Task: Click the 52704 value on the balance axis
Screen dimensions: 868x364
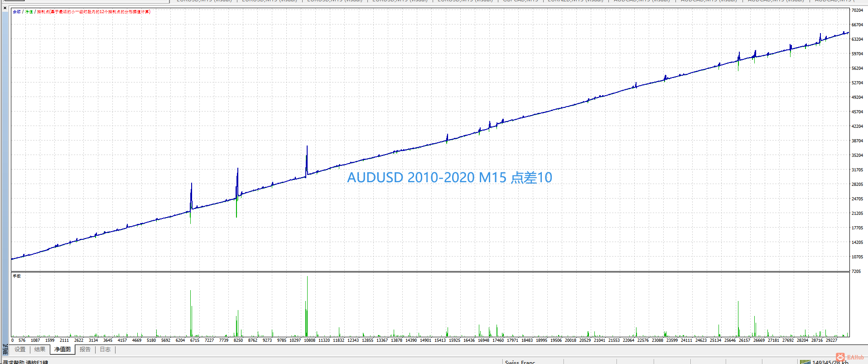Action: click(857, 83)
